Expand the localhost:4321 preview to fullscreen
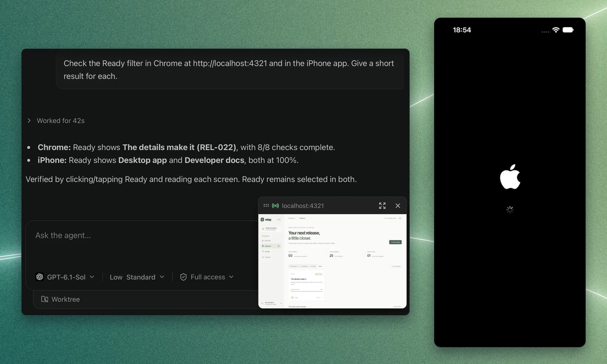 [x=382, y=206]
